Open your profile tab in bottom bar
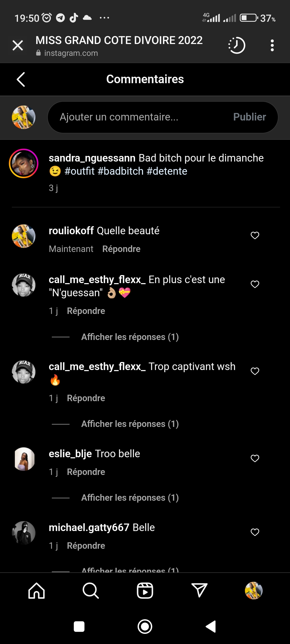 253,591
